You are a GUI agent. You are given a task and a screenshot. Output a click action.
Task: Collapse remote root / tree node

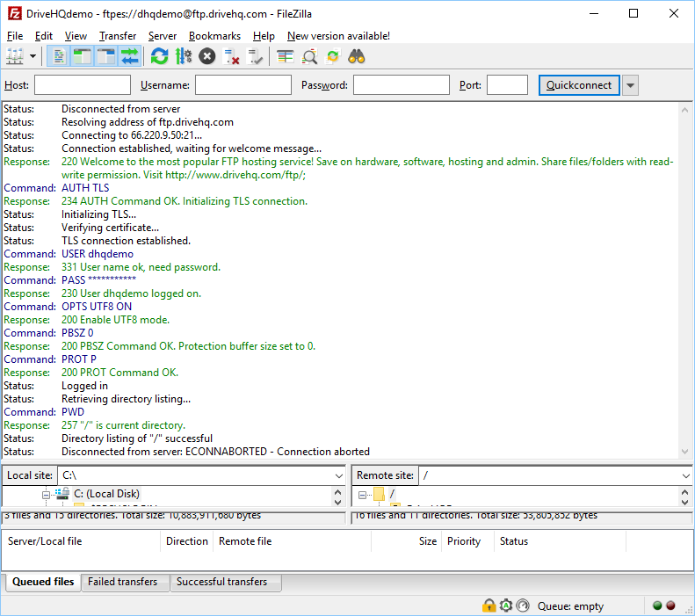362,495
